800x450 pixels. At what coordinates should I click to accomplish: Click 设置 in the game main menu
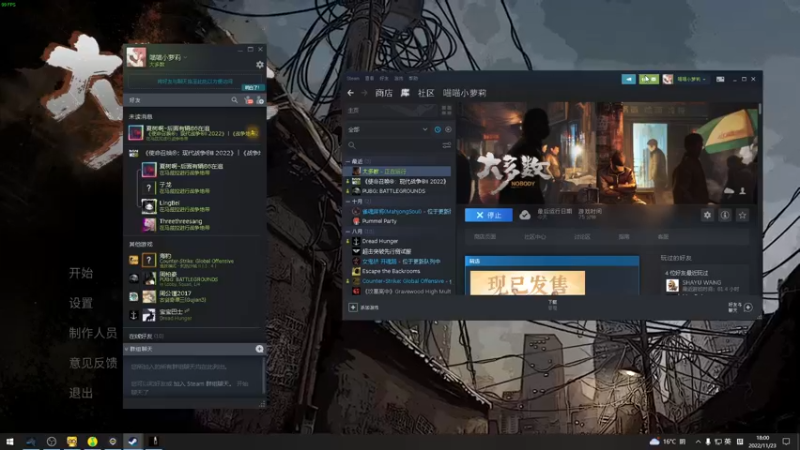(x=81, y=303)
